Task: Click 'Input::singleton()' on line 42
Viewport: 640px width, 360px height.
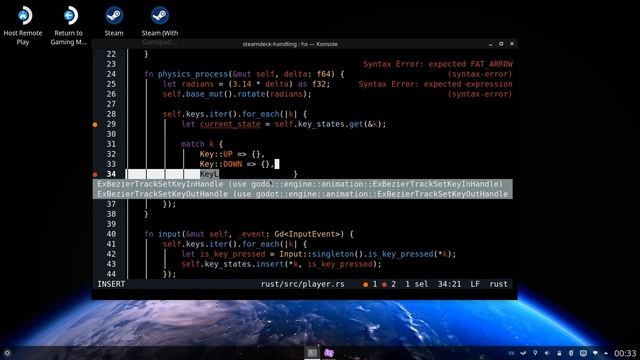Action: point(321,254)
